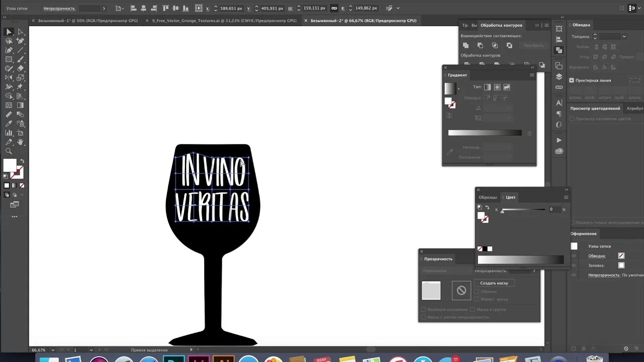644x362 pixels.
Task: Select the Direct Selection (white arrow) tool
Action: 21,32
